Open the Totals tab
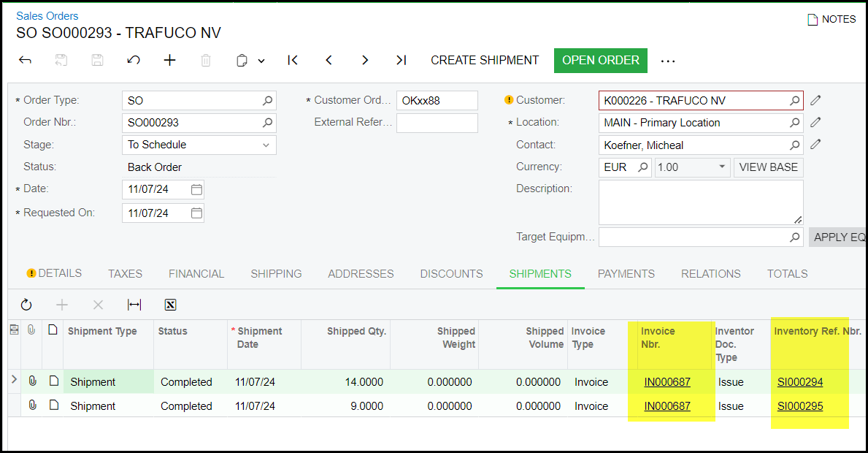The image size is (868, 453). click(x=787, y=274)
